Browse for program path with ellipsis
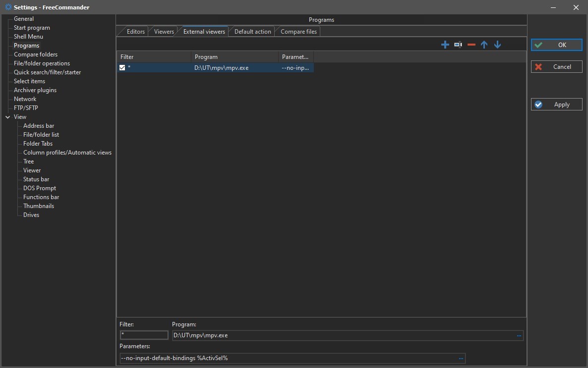Image resolution: width=588 pixels, height=368 pixels. pos(519,336)
